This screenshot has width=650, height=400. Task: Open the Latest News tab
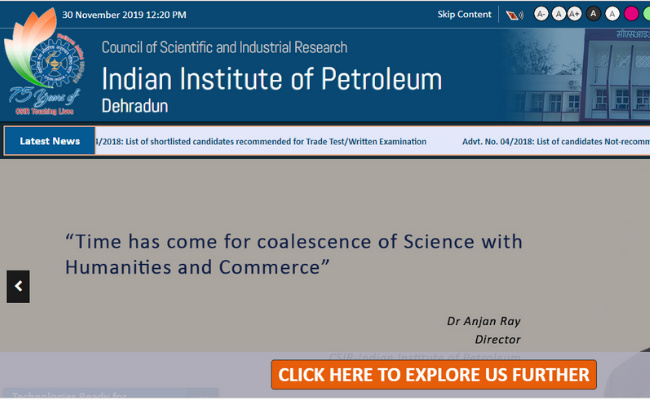50,141
